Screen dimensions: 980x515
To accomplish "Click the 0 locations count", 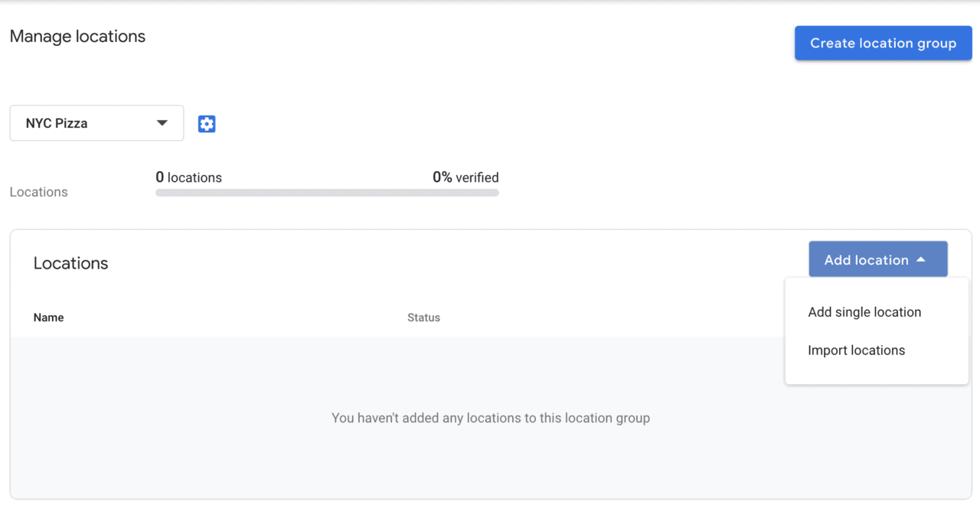I will click(x=188, y=177).
